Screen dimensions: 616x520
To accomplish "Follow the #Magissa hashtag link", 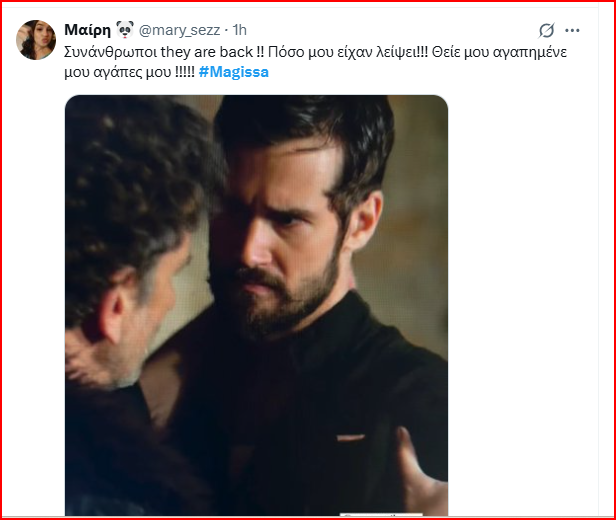I will (x=234, y=72).
